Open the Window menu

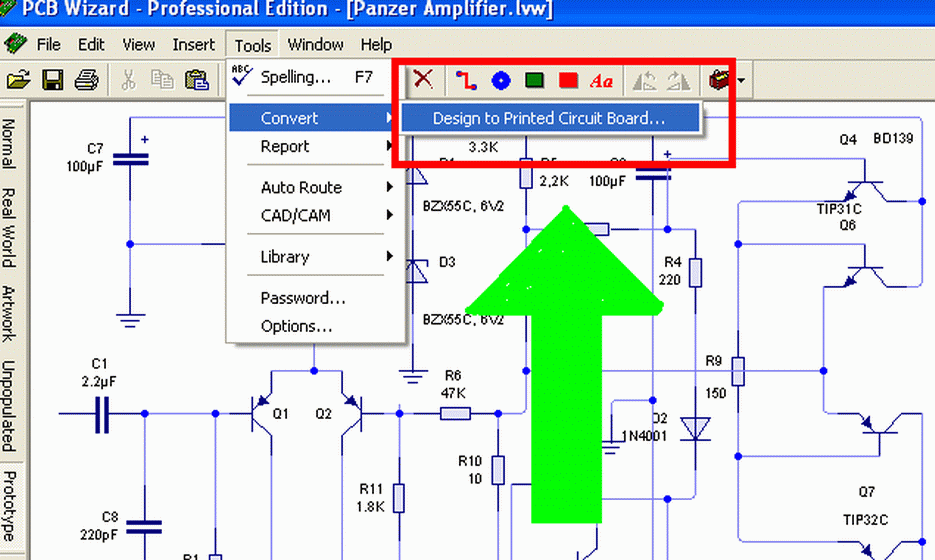click(315, 45)
